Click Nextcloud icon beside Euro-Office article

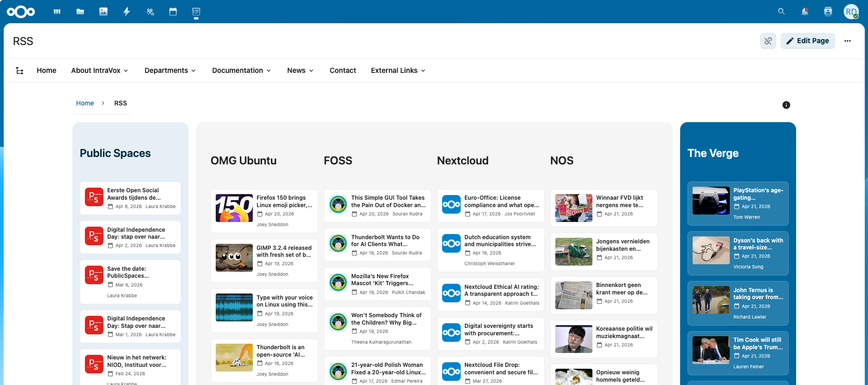tap(451, 204)
